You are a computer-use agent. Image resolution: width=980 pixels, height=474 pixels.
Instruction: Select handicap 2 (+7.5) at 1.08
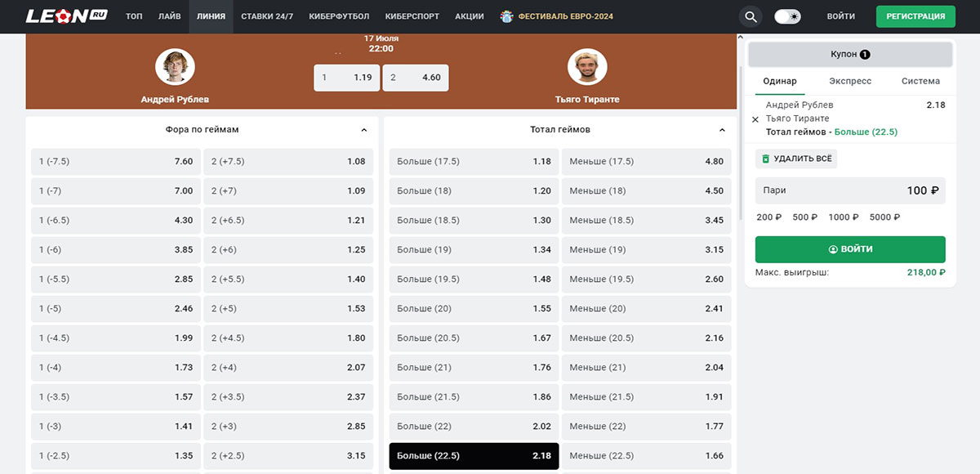288,162
